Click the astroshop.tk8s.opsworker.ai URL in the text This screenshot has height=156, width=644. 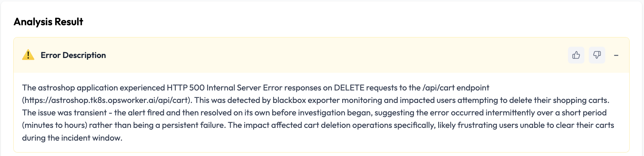coord(107,100)
